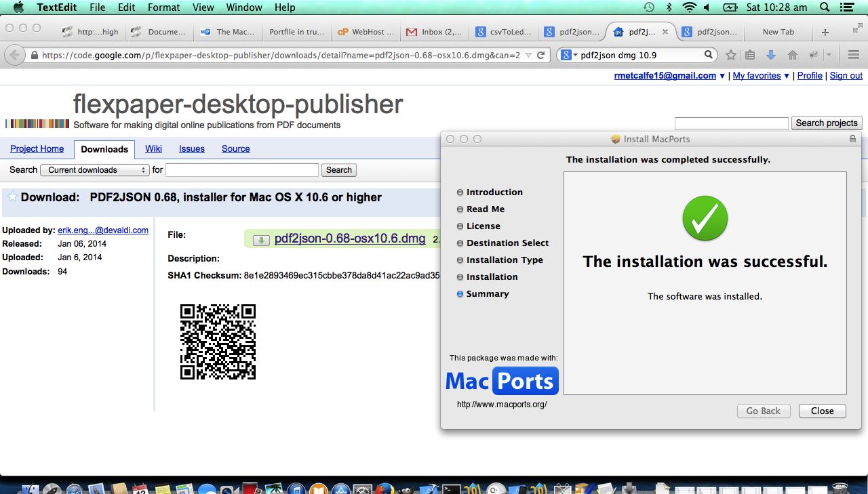
Task: Bookmark this page with star icon
Action: [x=731, y=55]
